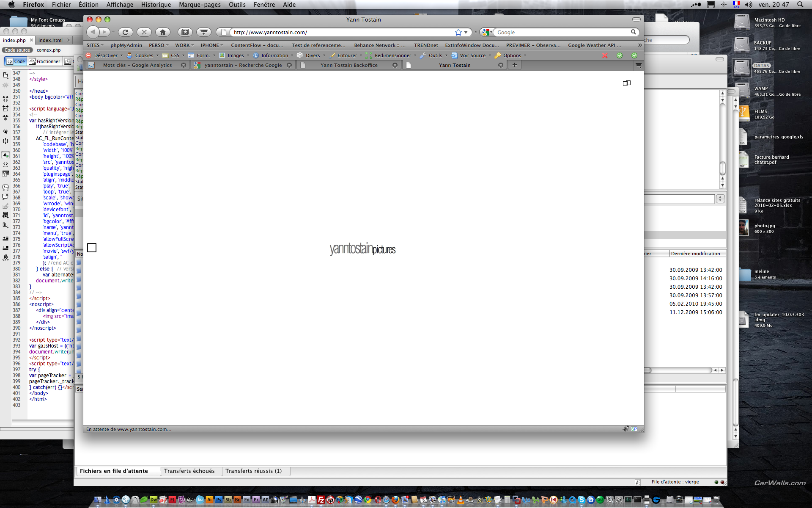Click the red X icon on Web Developer toolbar

point(605,55)
